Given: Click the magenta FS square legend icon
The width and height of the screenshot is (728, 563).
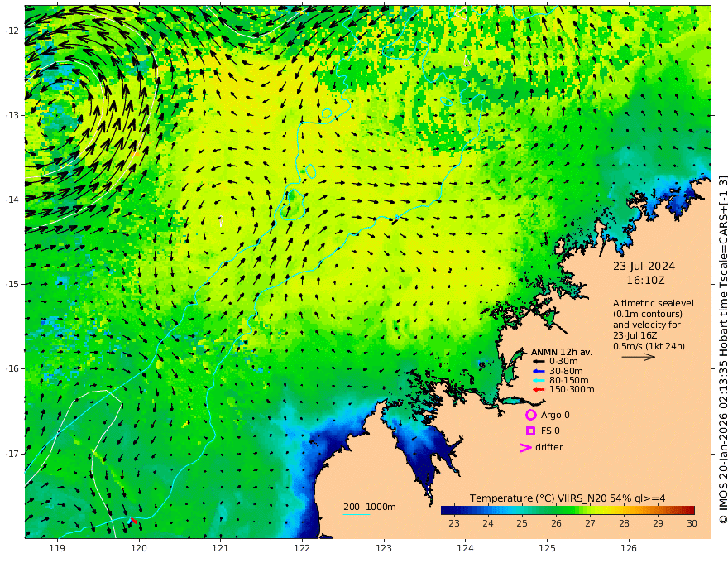Looking at the screenshot, I should tap(530, 431).
